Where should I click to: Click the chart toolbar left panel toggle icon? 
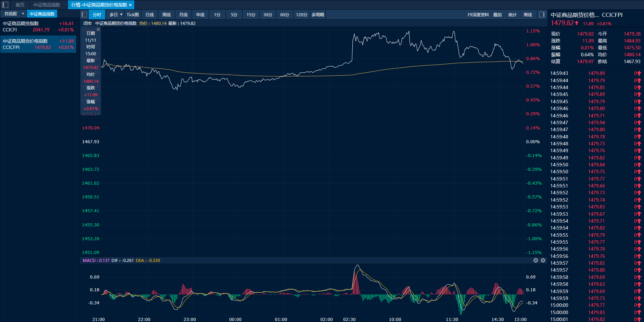coord(84,14)
